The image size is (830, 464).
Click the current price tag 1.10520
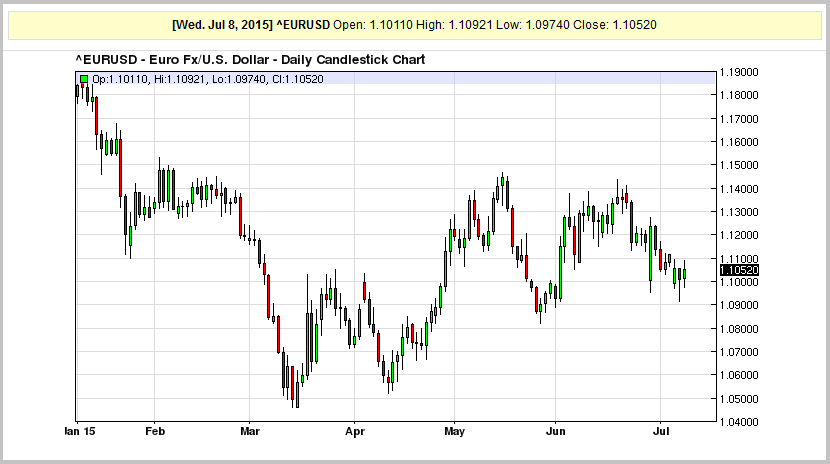click(x=739, y=270)
